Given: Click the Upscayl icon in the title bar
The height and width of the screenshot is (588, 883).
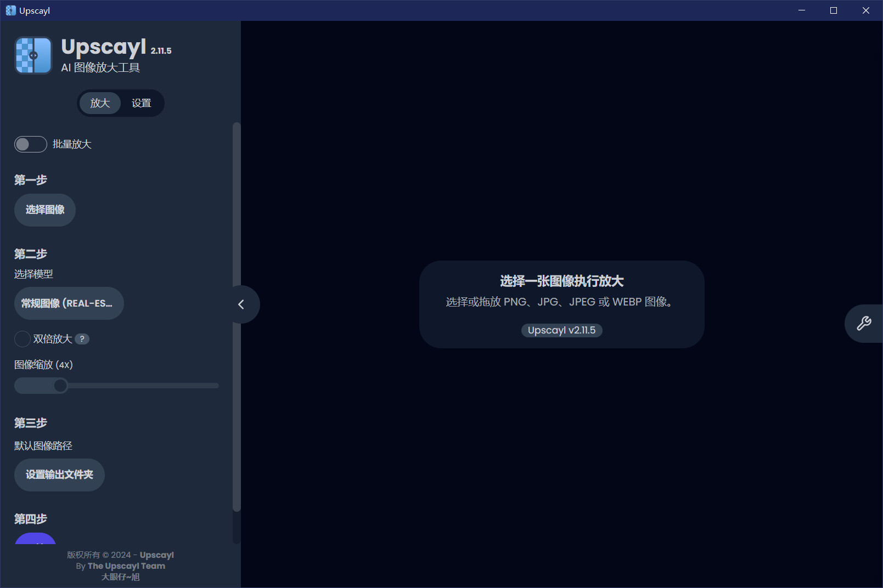Looking at the screenshot, I should [x=10, y=10].
